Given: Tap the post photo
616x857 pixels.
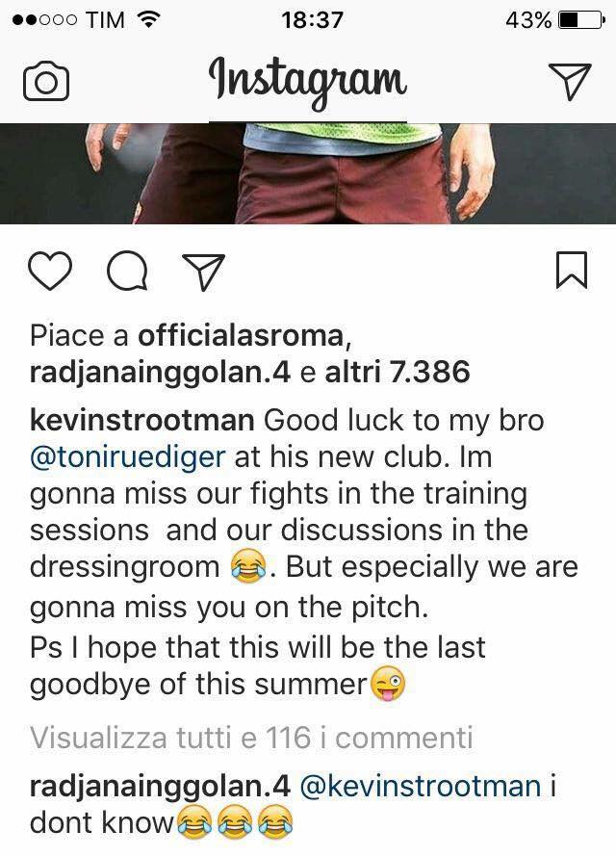Looking at the screenshot, I should click(308, 173).
